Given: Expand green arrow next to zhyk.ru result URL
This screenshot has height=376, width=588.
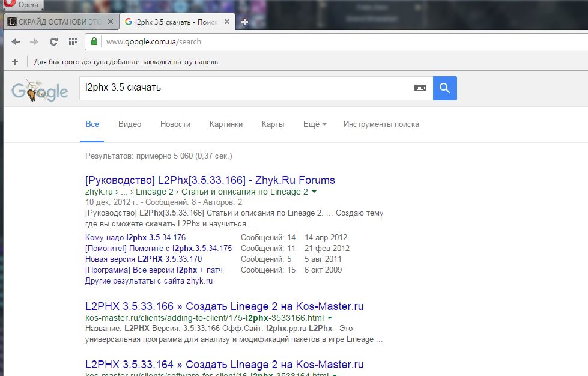Looking at the screenshot, I should pyautogui.click(x=314, y=192).
